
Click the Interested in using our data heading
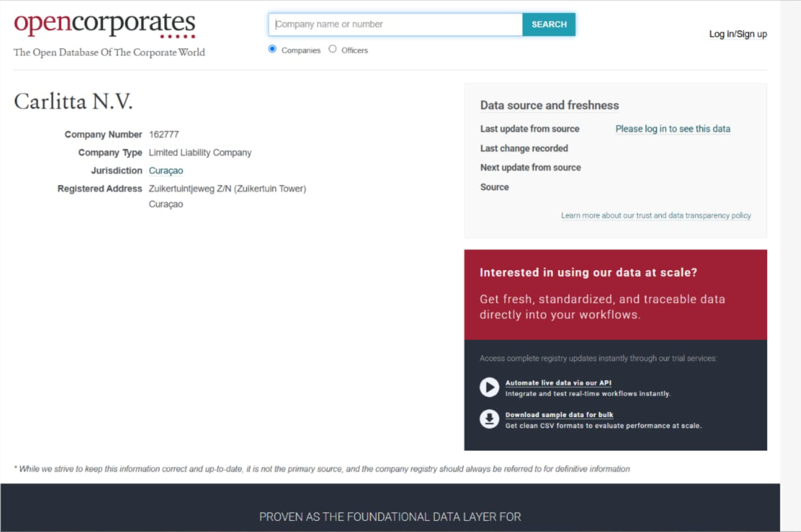(x=588, y=273)
